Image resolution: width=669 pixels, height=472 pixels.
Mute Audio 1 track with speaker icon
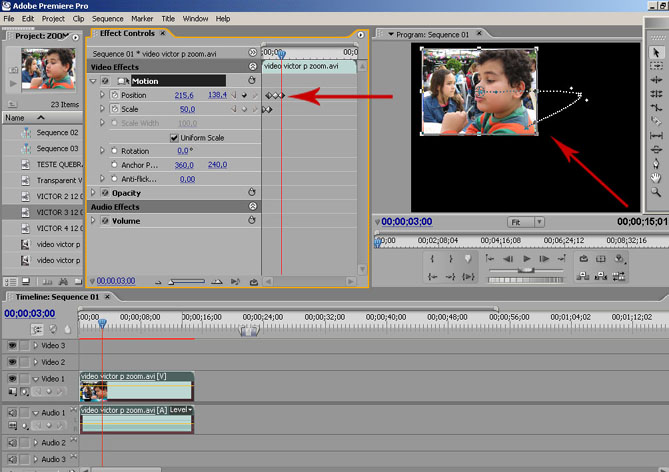pyautogui.click(x=12, y=412)
